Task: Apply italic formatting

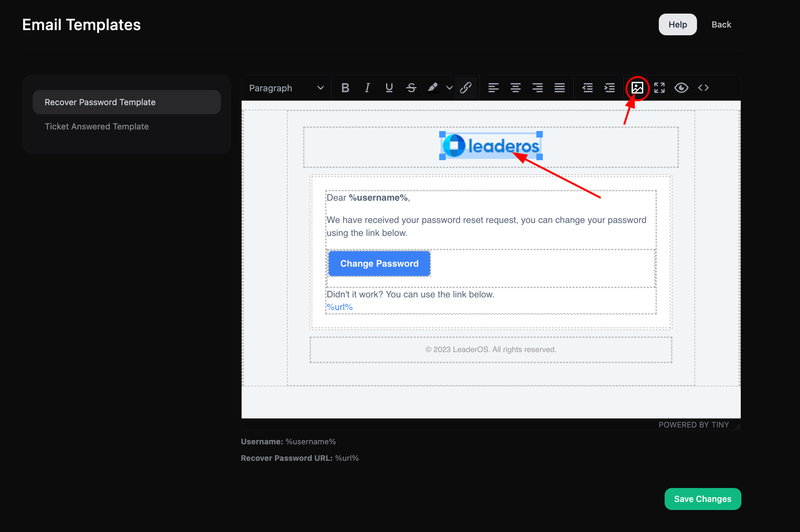Action: 367,88
